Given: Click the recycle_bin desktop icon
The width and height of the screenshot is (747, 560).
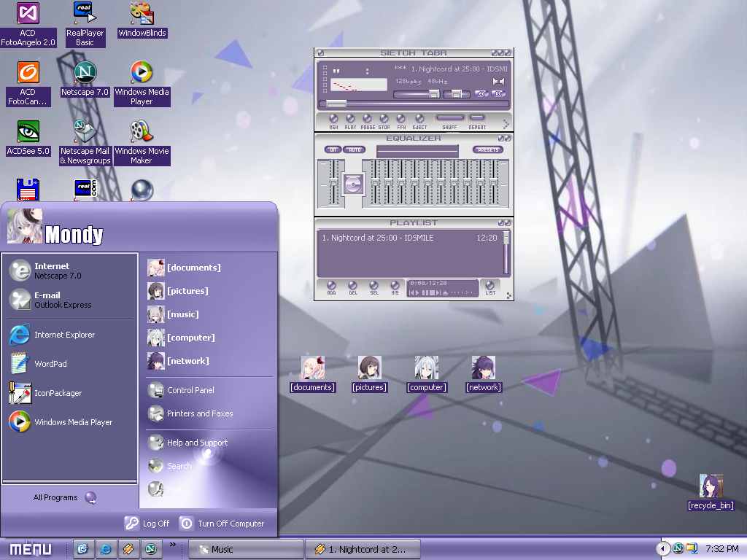Looking at the screenshot, I should 711,486.
